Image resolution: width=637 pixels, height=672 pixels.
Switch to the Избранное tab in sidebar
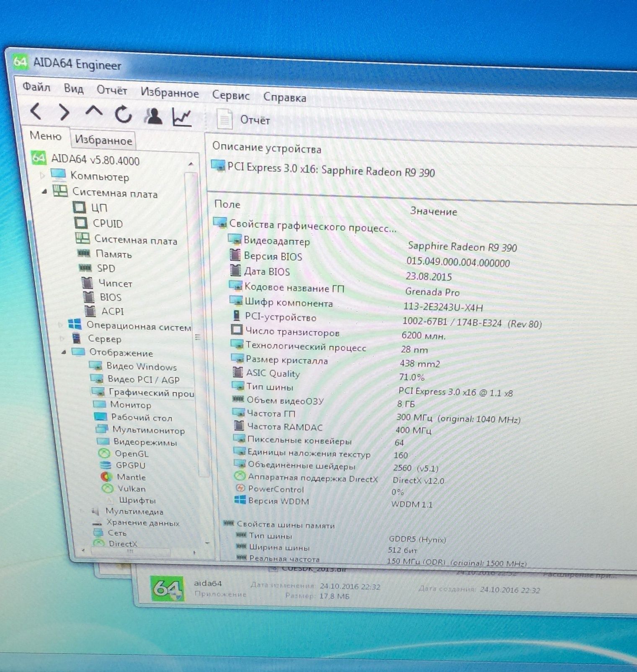103,140
